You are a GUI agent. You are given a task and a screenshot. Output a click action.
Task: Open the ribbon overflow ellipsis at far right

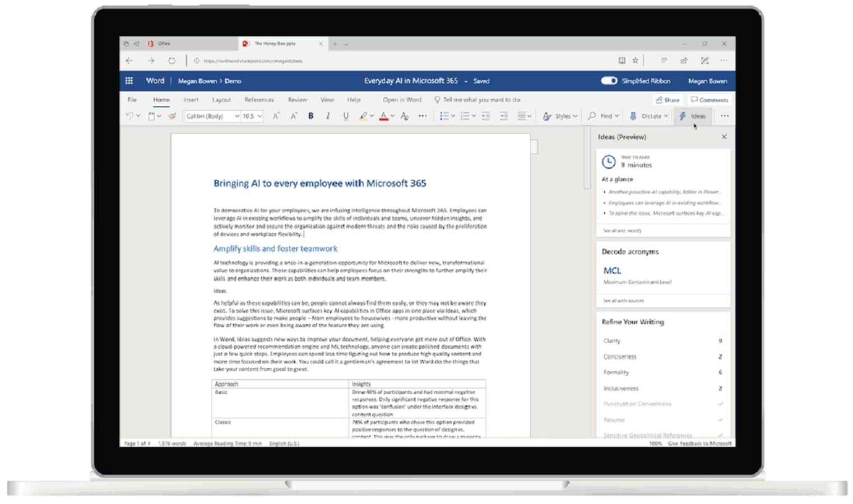point(725,116)
